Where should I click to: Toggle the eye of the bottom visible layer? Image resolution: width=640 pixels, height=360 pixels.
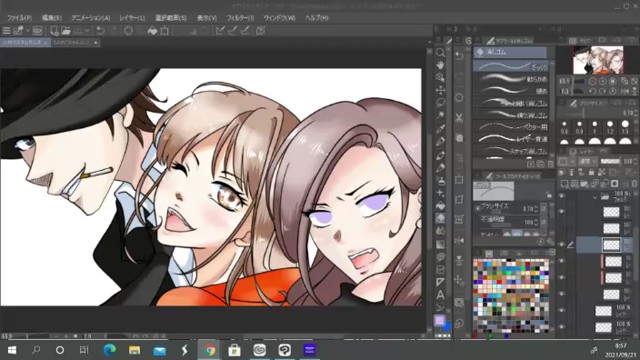(x=562, y=327)
